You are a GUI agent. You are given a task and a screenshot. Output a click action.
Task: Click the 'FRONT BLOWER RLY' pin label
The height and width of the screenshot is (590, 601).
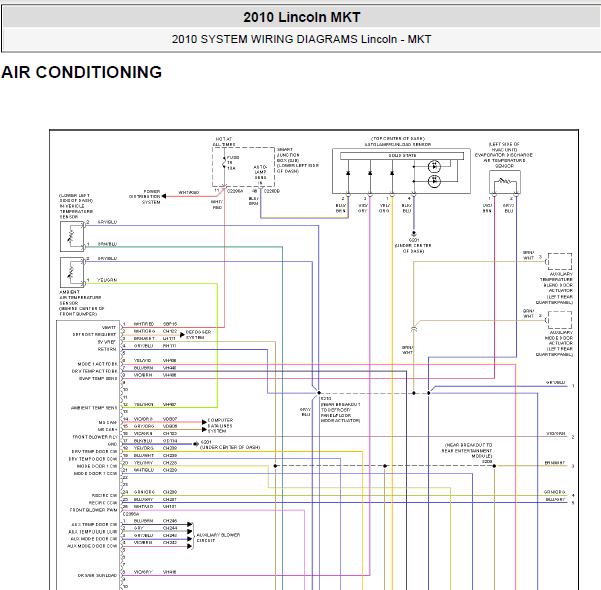[95, 437]
